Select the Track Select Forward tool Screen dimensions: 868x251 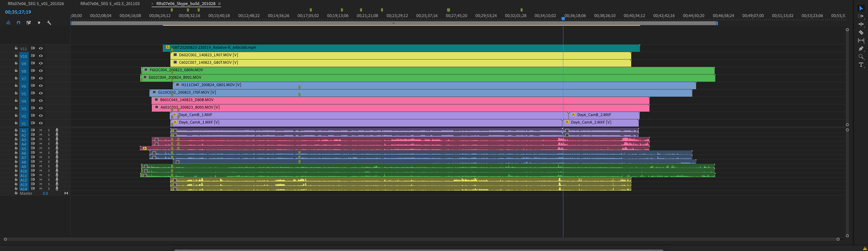click(x=861, y=16)
